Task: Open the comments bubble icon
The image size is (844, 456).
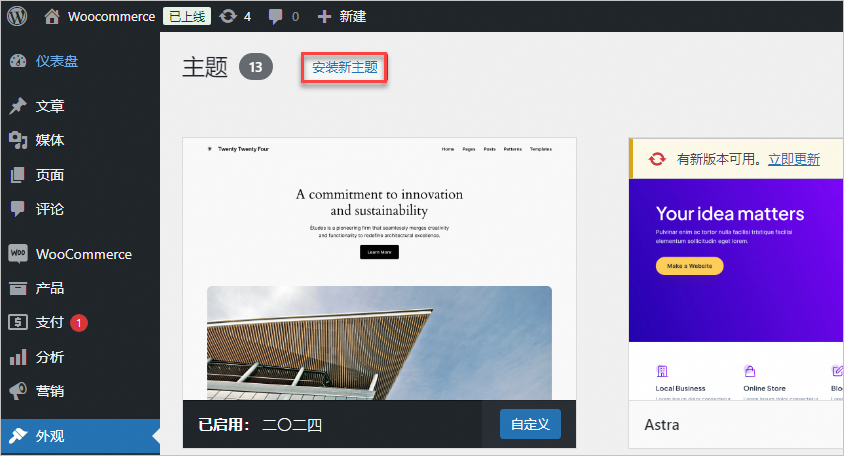Action: click(x=276, y=16)
